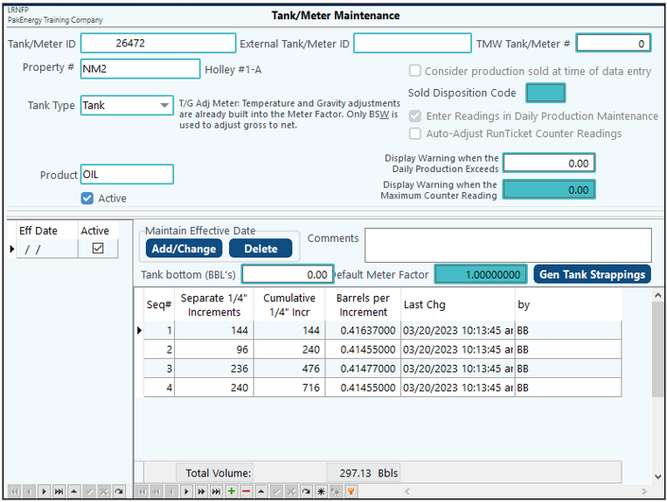
Task: Click the asterisk bookmark icon
Action: pos(321,491)
